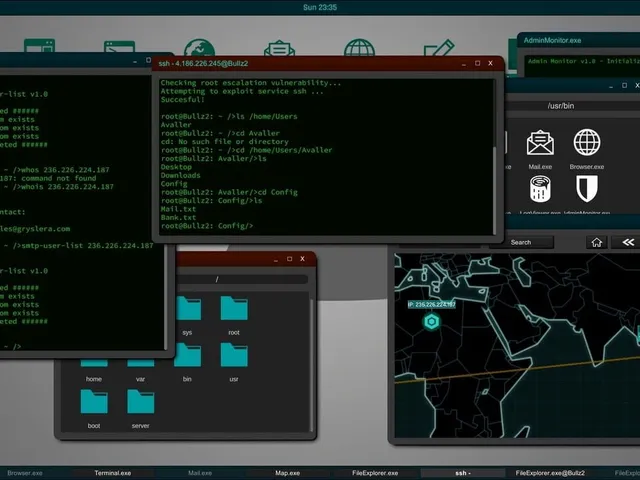Viewport: 640px width, 480px height.
Task: Switch to Map.exe in the taskbar
Action: pos(287,473)
